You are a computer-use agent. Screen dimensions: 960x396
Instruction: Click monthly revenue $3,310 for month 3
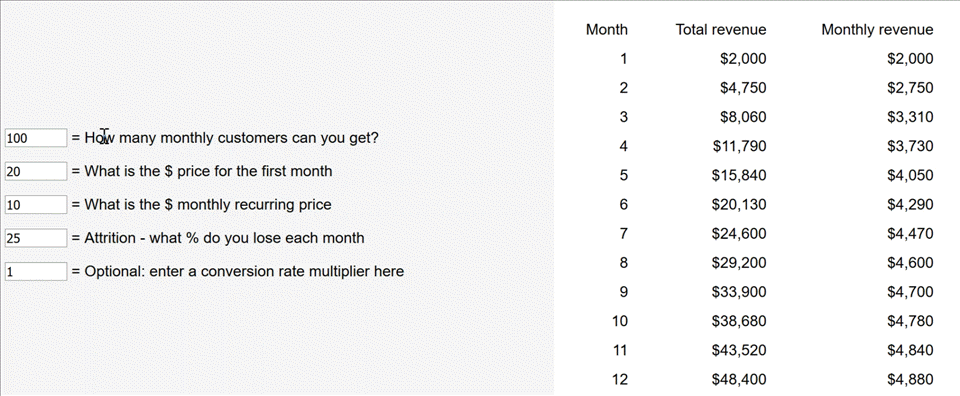pyautogui.click(x=910, y=117)
